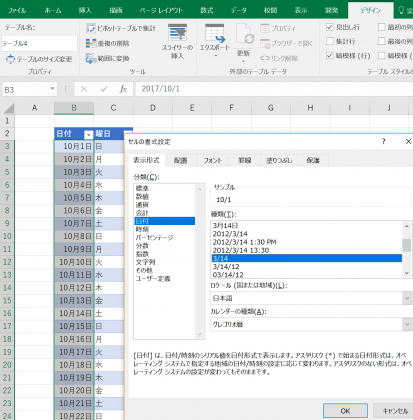
Task: Open the データ ribbon tab
Action: coord(239,10)
